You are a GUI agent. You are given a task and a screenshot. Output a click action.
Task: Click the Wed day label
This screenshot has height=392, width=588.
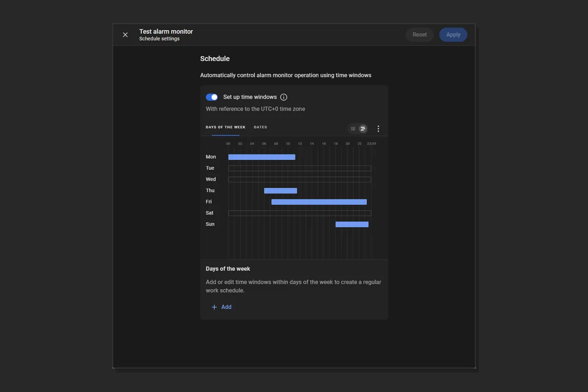click(x=211, y=179)
